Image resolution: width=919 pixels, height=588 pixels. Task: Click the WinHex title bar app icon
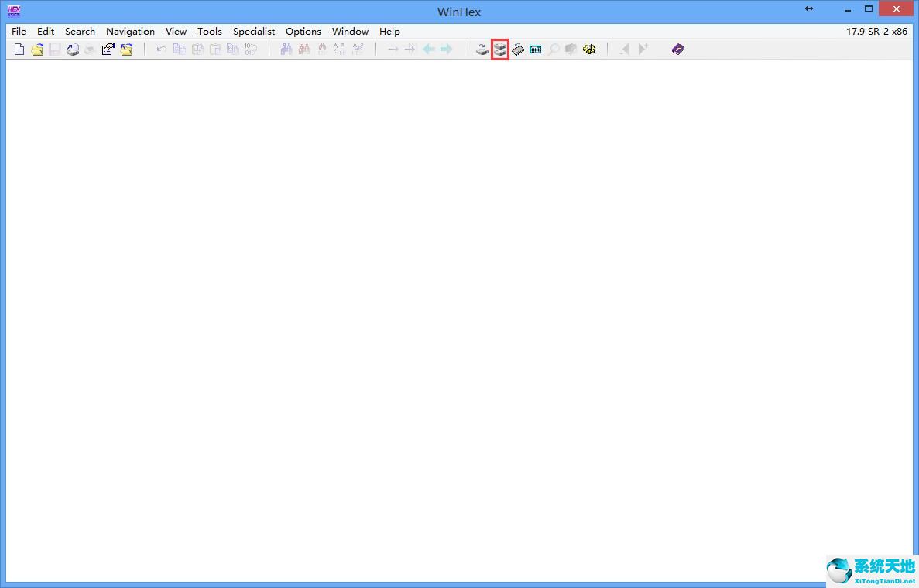(x=14, y=11)
